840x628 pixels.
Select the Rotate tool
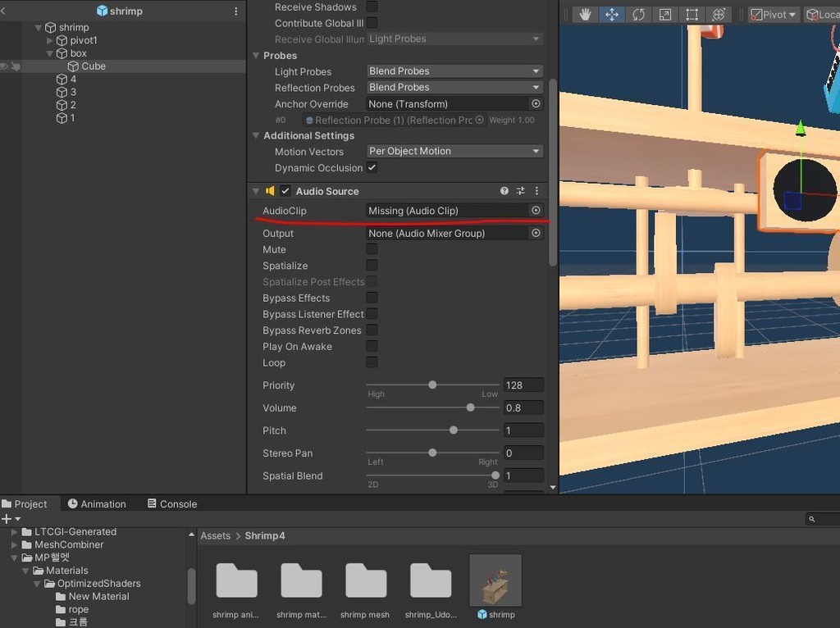[x=638, y=15]
